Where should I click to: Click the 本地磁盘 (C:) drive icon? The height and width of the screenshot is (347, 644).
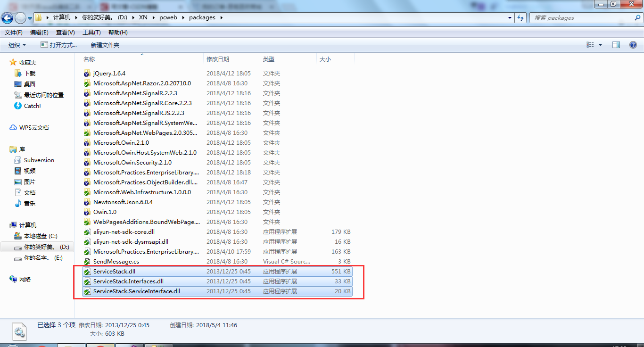pos(18,236)
